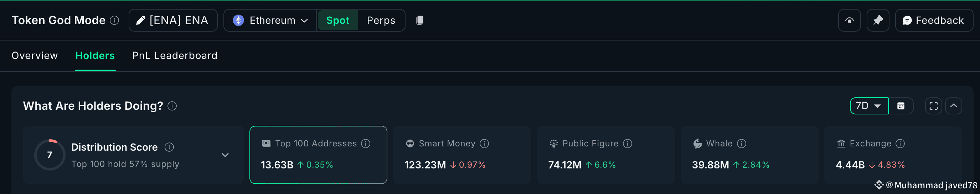Click Token God Mode info icon

tap(114, 20)
